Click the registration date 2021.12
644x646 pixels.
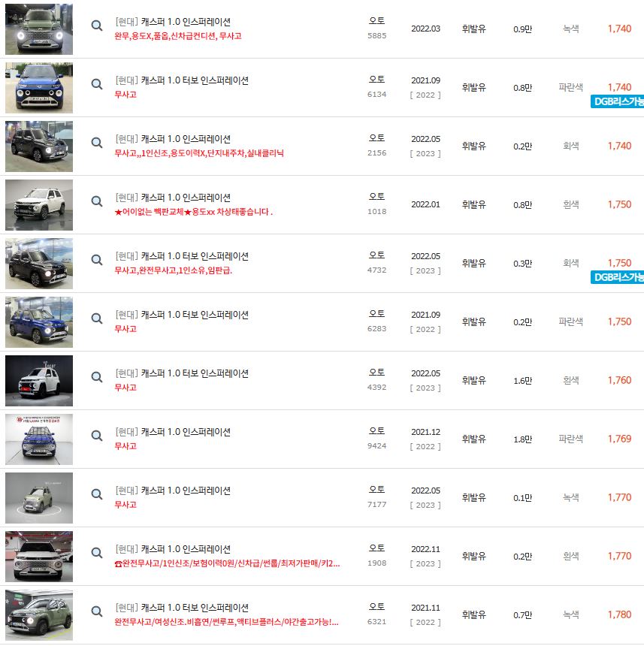[425, 432]
